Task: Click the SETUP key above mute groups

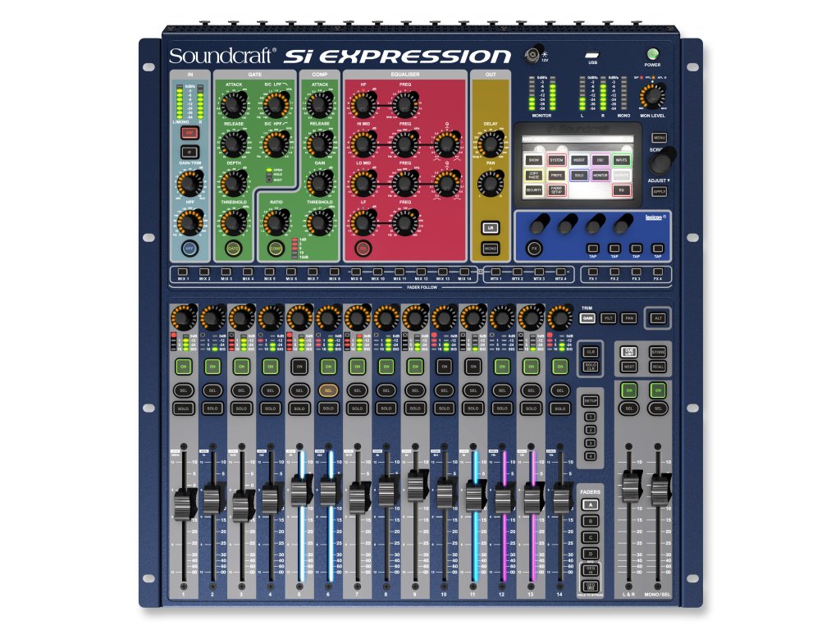Action: 591,400
